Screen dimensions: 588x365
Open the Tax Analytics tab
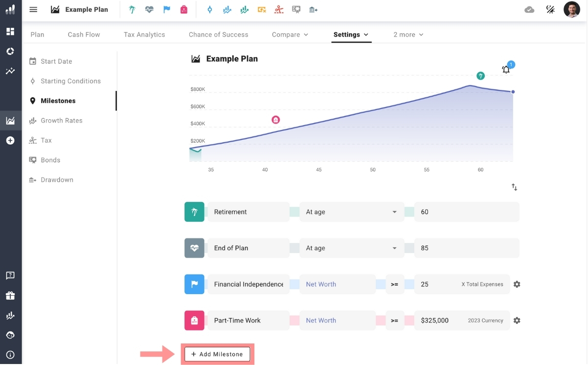click(144, 35)
